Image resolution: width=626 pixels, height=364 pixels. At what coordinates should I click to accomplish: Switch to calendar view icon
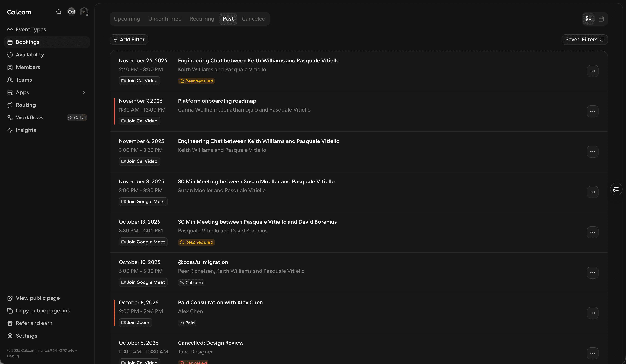click(x=601, y=19)
